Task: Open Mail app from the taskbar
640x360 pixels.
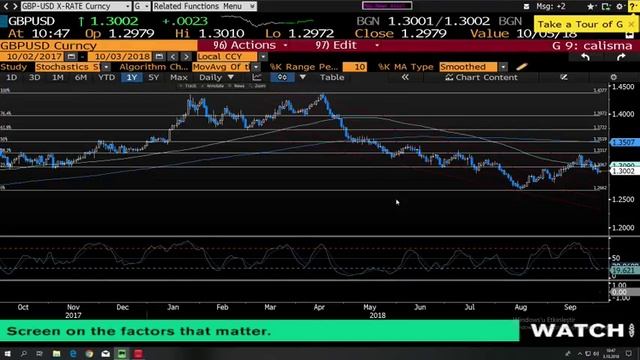Action: tap(106, 353)
